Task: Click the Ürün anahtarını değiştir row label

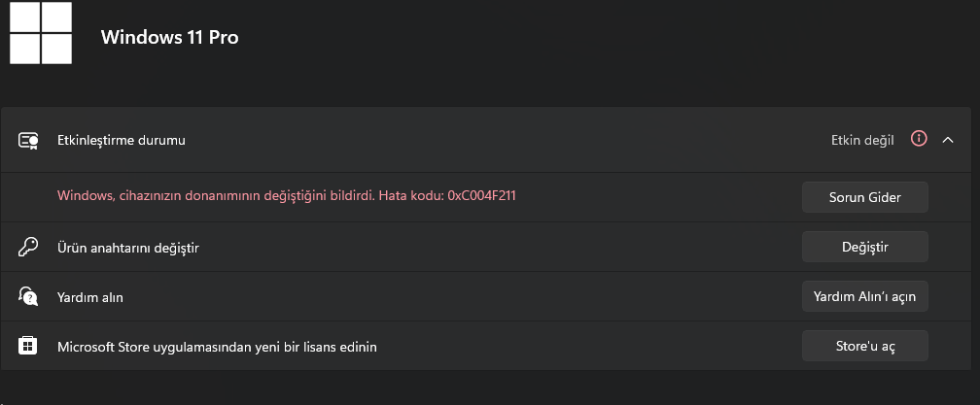Action: [128, 249]
